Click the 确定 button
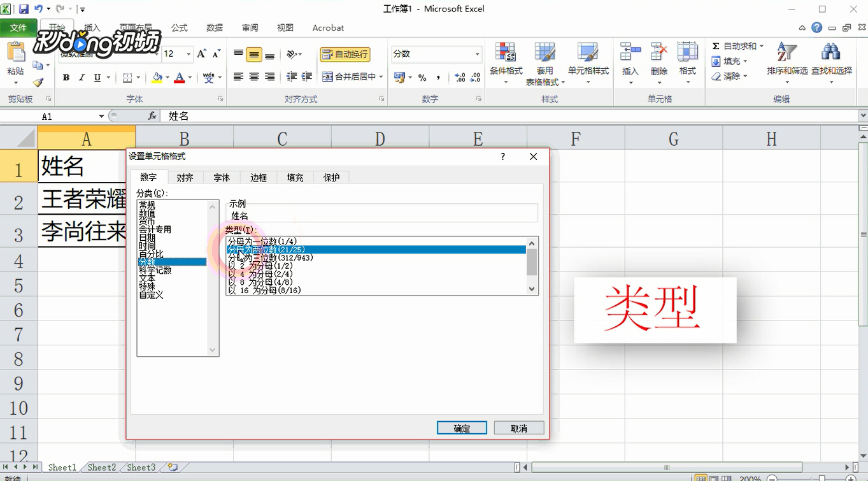Screen dimensions: 868x481 coord(462,428)
